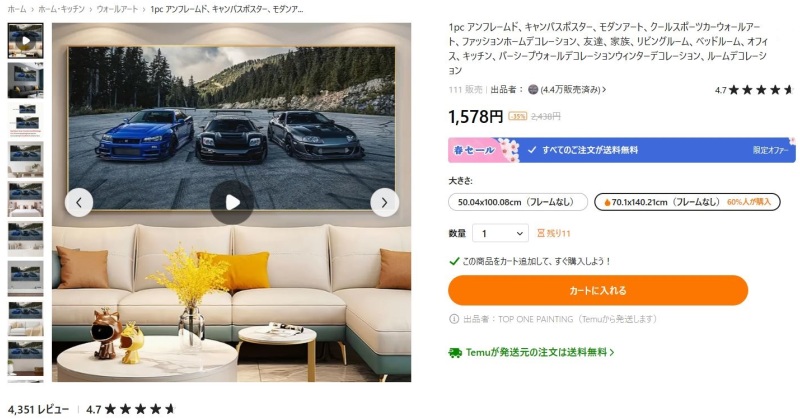
Task: Go to the previous product image
Action: click(79, 203)
